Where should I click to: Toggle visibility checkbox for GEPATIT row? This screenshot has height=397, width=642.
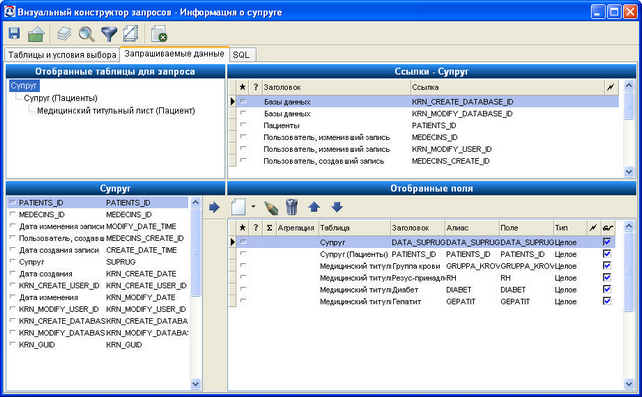607,301
